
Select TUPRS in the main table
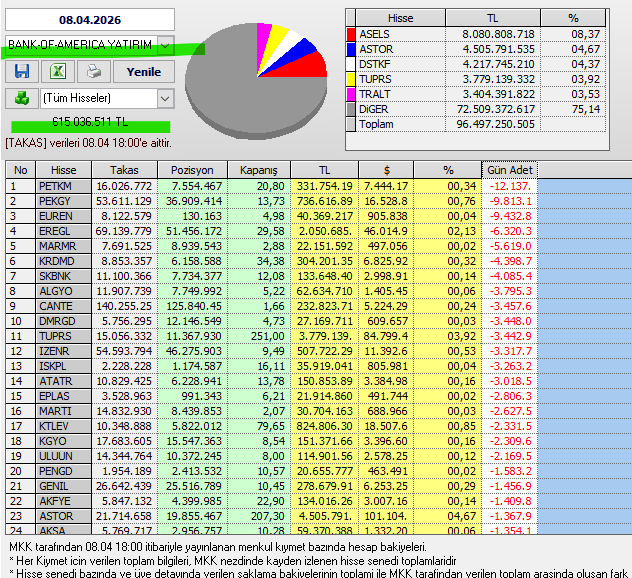click(64, 336)
